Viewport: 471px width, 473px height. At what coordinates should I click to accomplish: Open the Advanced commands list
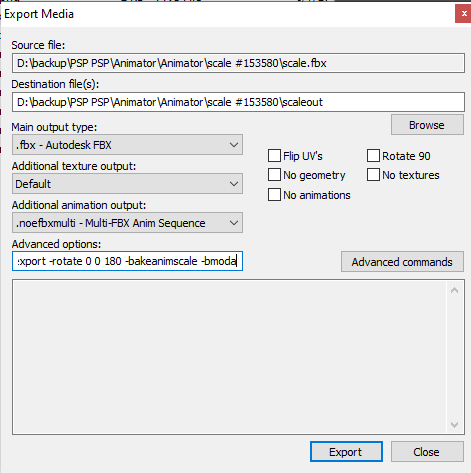point(402,262)
